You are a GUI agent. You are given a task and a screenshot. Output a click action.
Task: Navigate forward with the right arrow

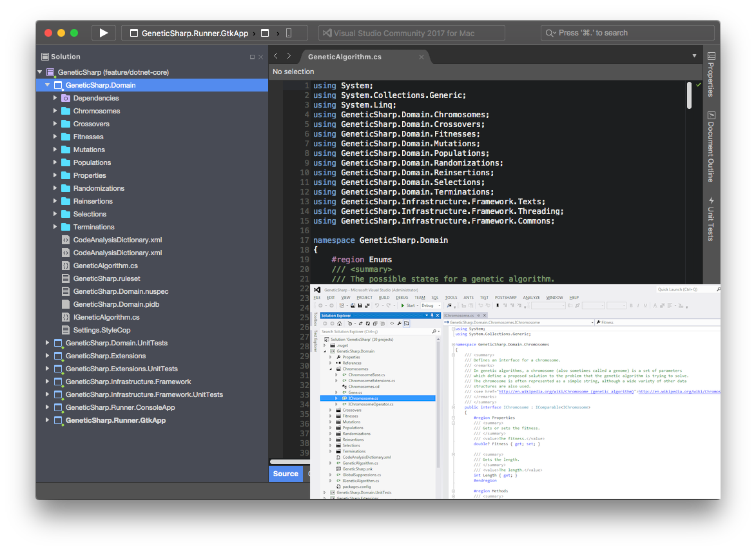tap(289, 56)
